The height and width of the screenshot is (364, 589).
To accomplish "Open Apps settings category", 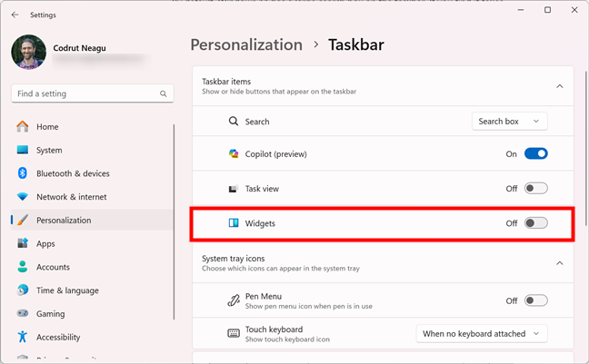I will pyautogui.click(x=93, y=243).
